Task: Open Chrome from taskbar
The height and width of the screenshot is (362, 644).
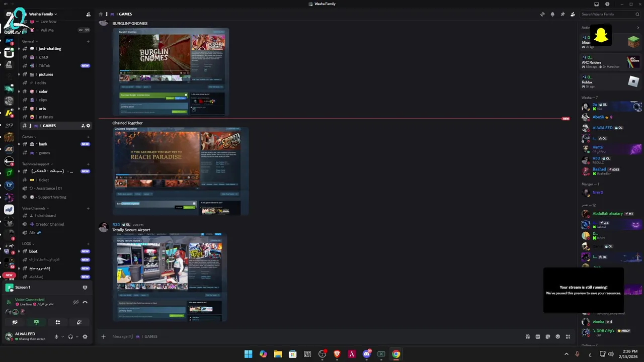Action: pyautogui.click(x=396, y=354)
